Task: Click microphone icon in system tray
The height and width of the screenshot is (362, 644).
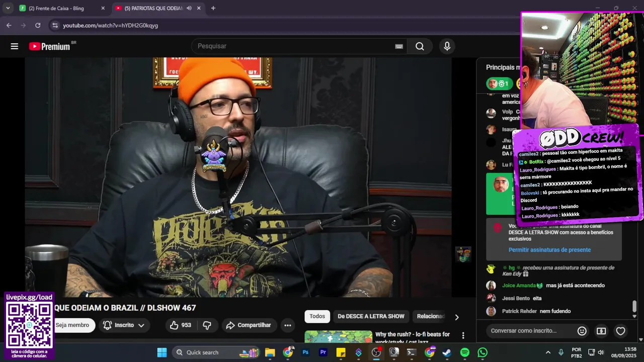Action: 561,352
